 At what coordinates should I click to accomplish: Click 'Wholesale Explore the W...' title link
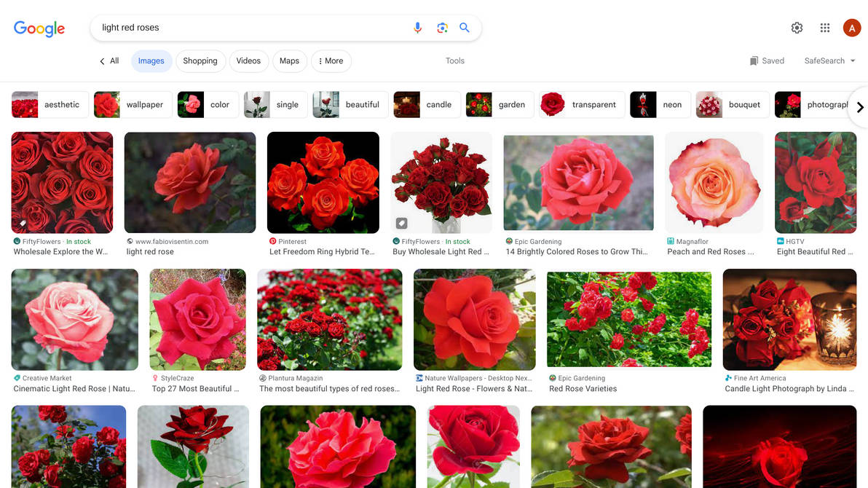pyautogui.click(x=61, y=251)
